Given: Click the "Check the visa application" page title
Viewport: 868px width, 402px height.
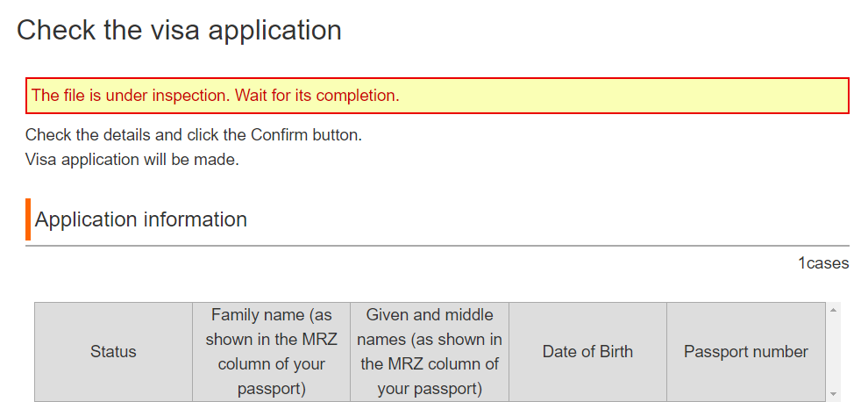Looking at the screenshot, I should click(x=179, y=30).
